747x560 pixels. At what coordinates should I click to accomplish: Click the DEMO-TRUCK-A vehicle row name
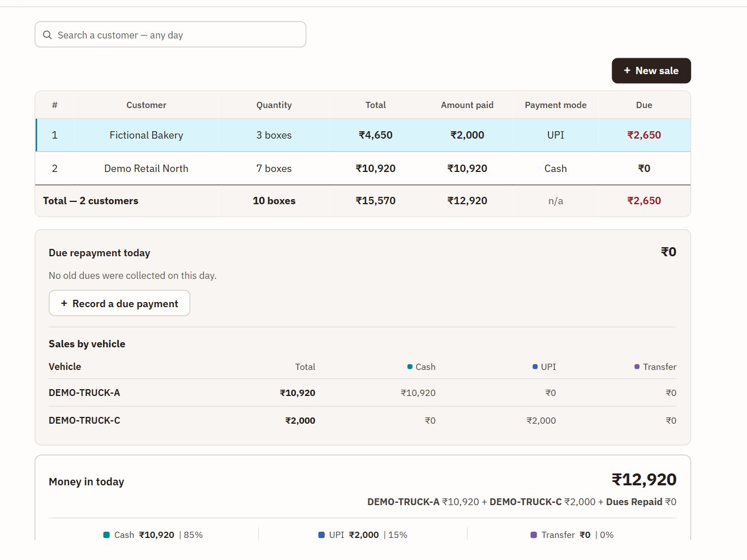[x=84, y=393]
